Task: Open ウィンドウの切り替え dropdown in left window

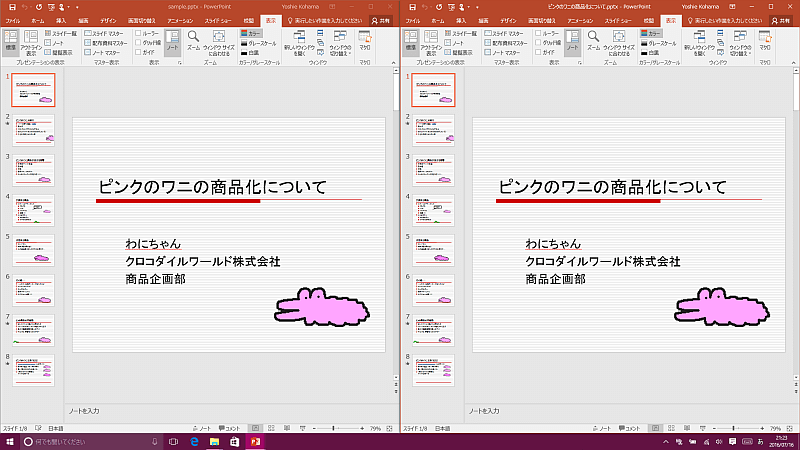Action: pyautogui.click(x=340, y=43)
